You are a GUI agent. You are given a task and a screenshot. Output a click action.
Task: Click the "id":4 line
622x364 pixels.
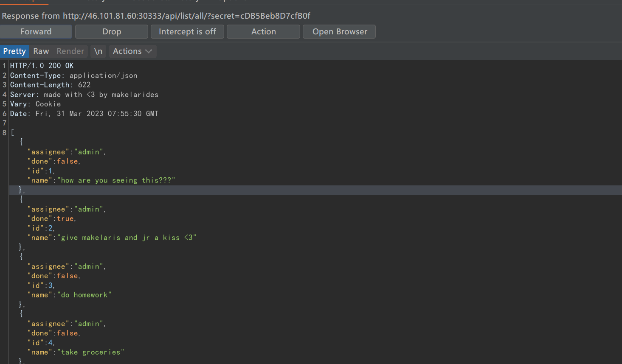(41, 343)
